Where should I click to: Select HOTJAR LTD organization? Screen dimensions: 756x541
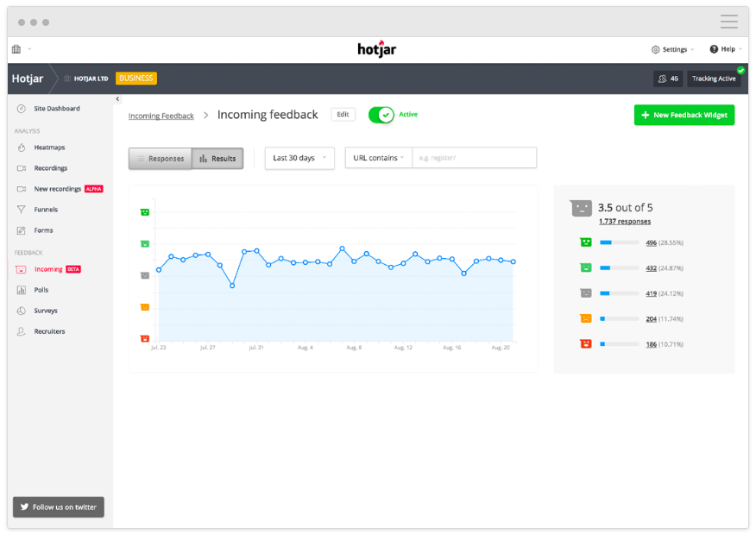tap(86, 79)
